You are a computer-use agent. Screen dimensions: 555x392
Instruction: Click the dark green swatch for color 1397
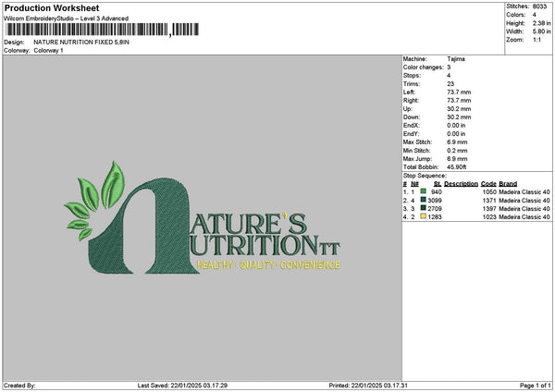pos(423,208)
